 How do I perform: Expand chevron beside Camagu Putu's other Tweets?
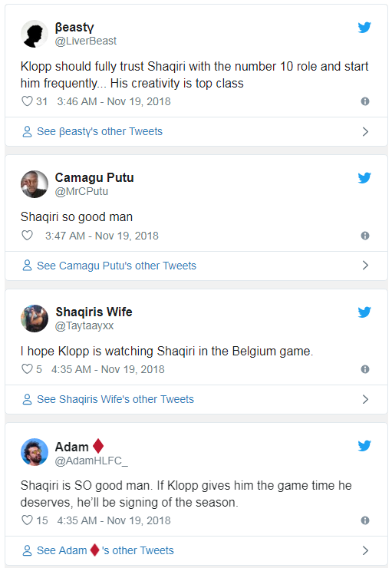(365, 266)
